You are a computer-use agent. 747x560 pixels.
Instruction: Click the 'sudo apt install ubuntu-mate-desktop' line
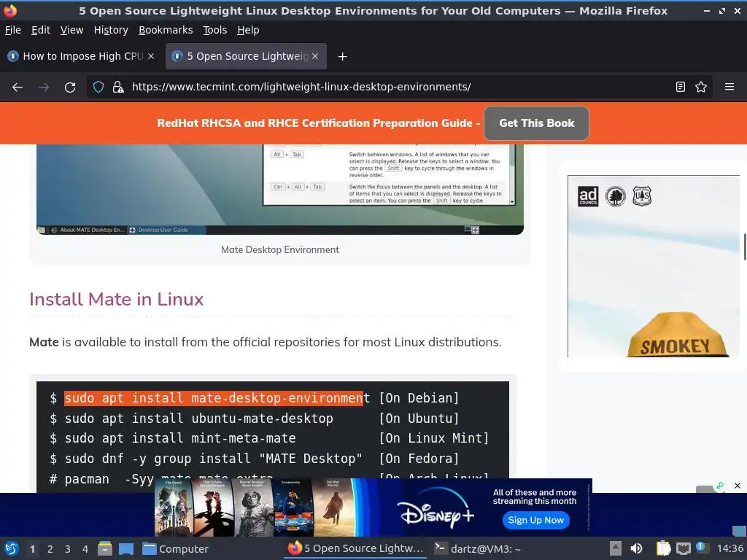[198, 419]
